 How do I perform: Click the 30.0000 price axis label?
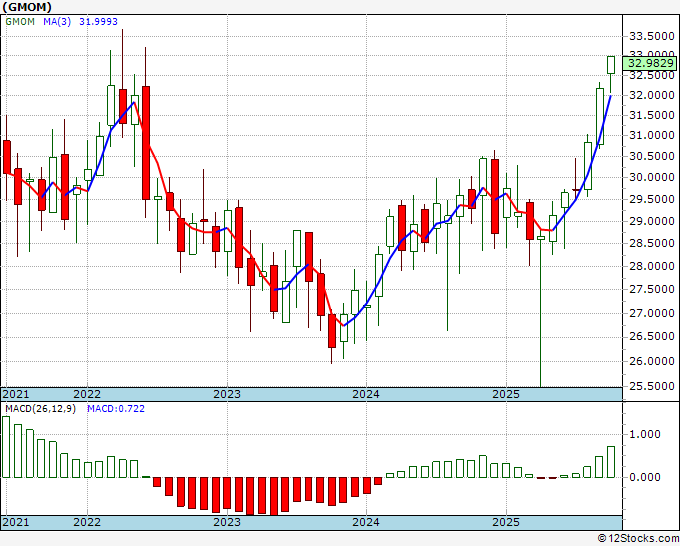[652, 177]
